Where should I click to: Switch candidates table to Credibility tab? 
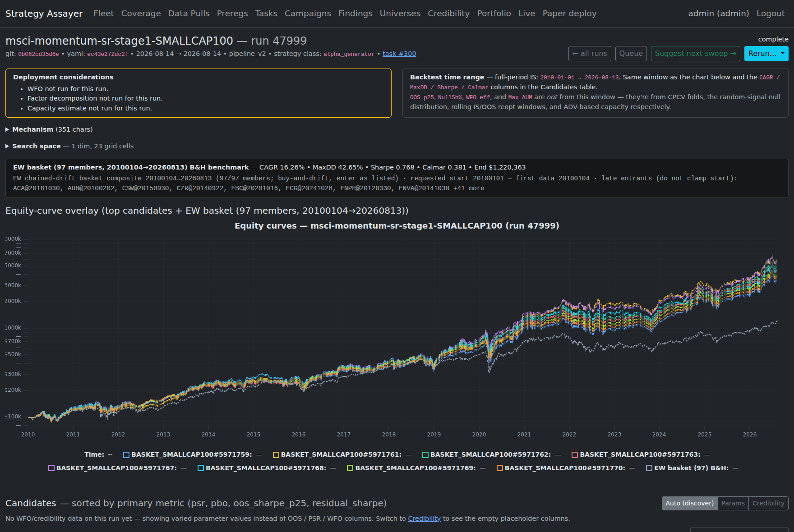(768, 503)
